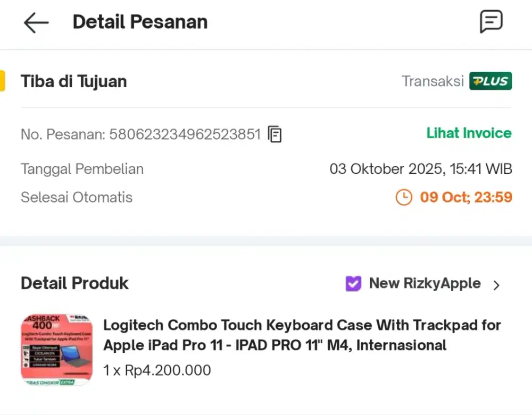Click the Detail Produk section heading
Image resolution: width=532 pixels, height=415 pixels.
(x=74, y=283)
